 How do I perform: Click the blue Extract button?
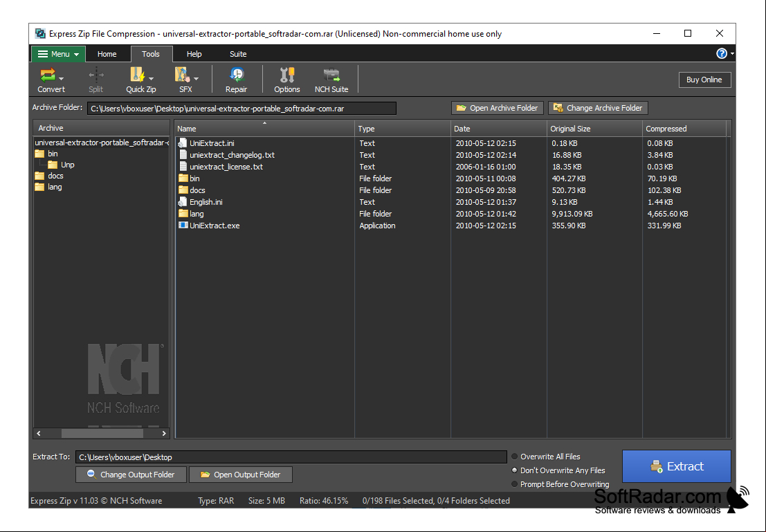coord(677,466)
